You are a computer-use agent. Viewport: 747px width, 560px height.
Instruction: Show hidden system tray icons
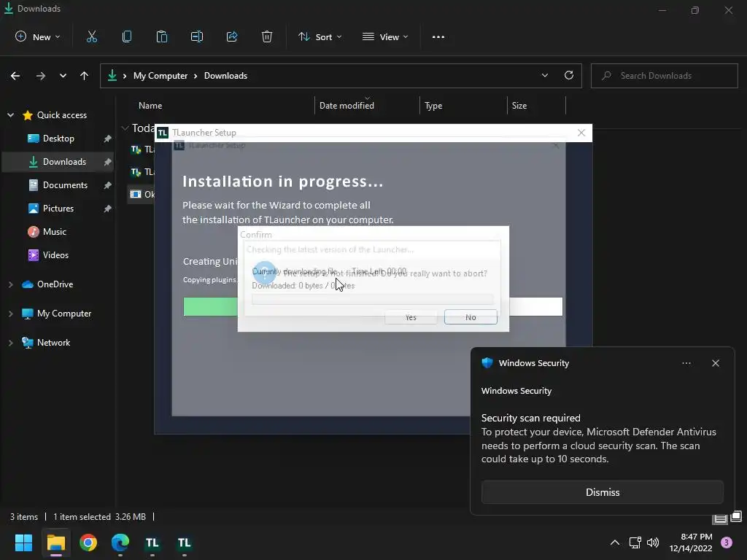pos(614,542)
